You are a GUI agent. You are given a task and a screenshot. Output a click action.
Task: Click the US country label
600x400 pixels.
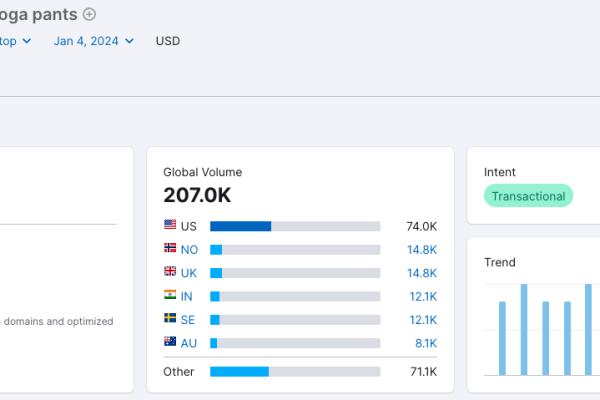(x=189, y=227)
